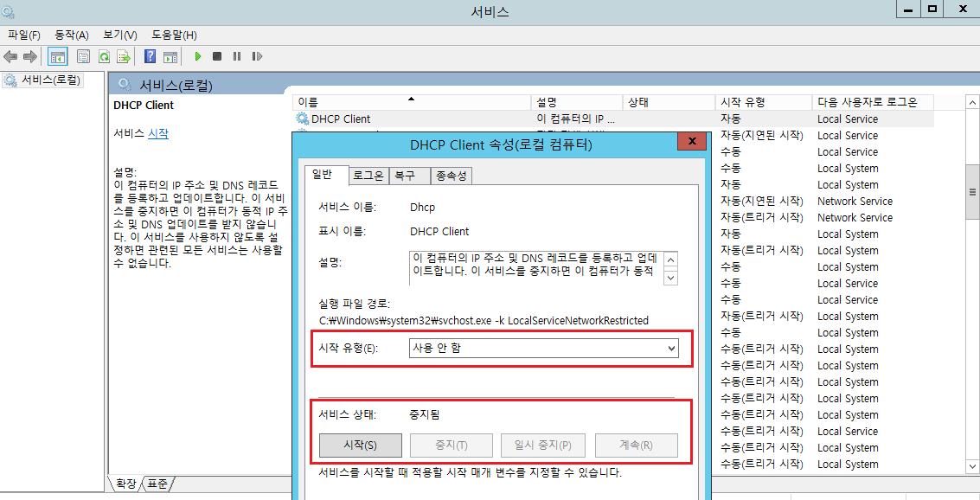Click the 계속(R) button

click(x=637, y=445)
